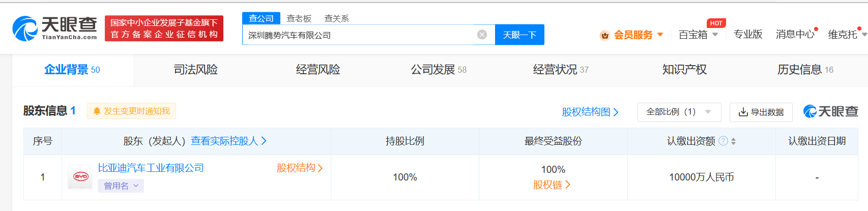Click the 天眼查 logo above the table
Screen dimensions: 868x211
830,111
